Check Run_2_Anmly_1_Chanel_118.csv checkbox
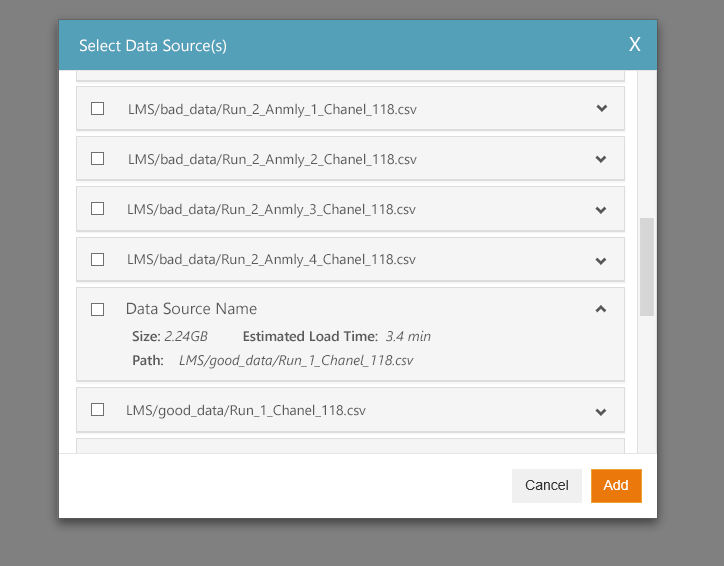Screen dimensions: 724x566 97,108
